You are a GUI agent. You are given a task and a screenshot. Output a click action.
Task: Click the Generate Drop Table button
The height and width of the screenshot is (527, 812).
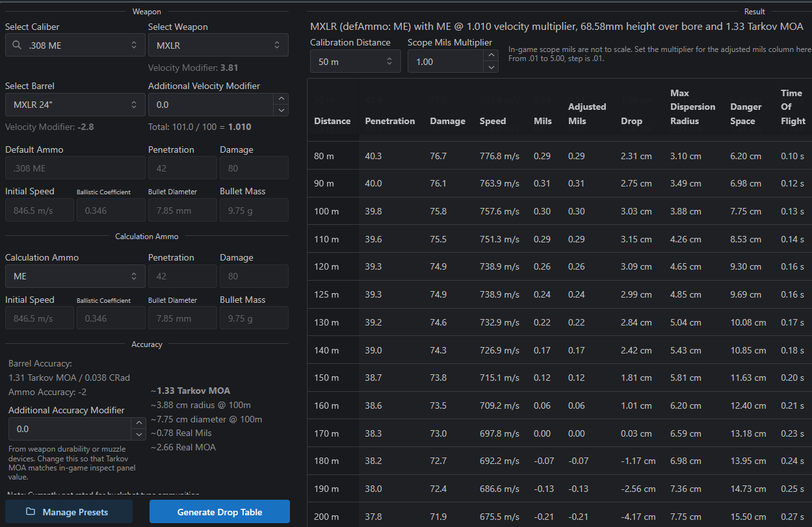pyautogui.click(x=220, y=512)
